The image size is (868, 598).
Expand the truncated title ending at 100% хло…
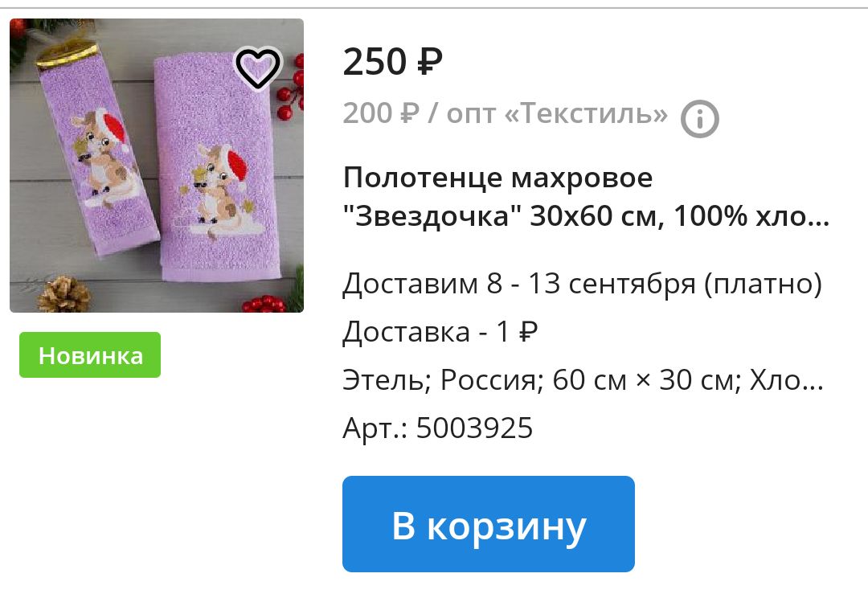point(751,216)
